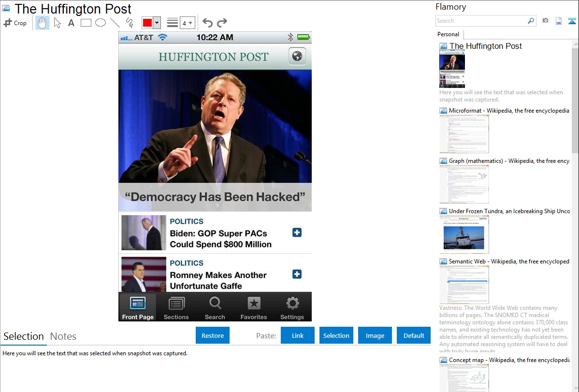Screen dimensions: 579x392
Task: Click the red color swatch
Action: click(147, 23)
